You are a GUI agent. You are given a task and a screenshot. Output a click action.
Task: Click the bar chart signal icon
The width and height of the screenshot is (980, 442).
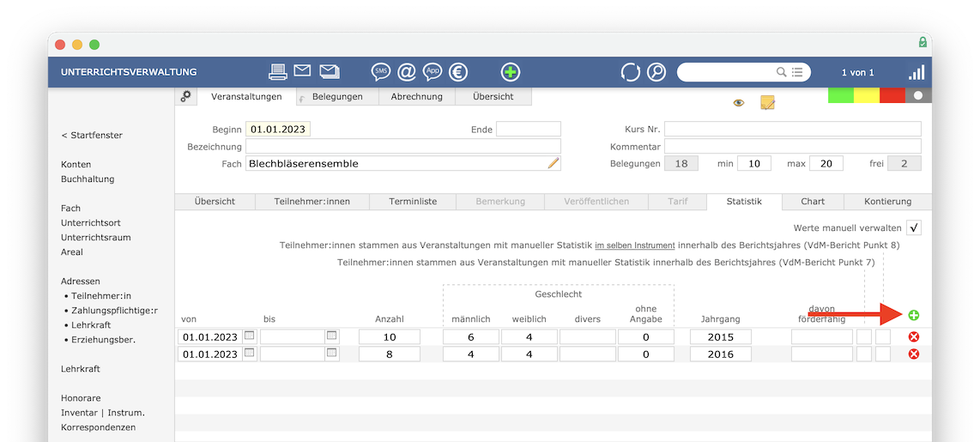coord(916,72)
